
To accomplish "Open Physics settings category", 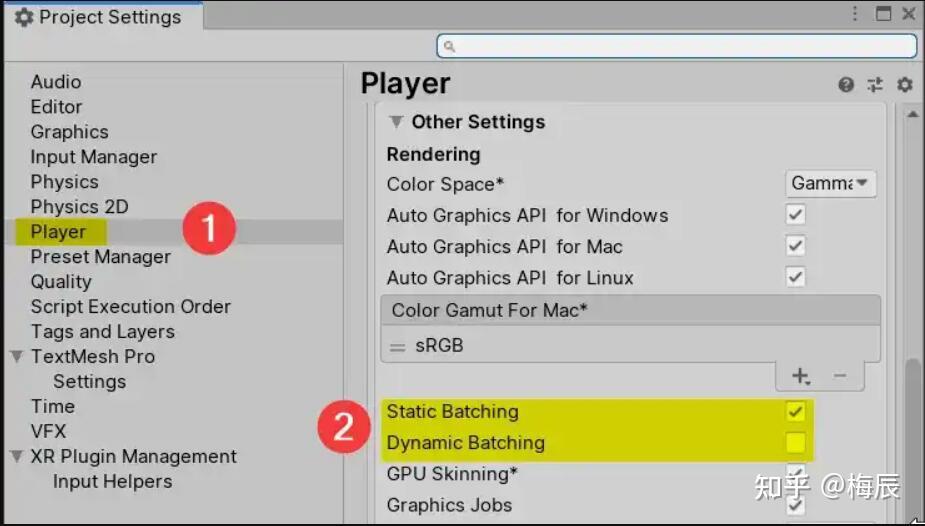I will pos(64,182).
